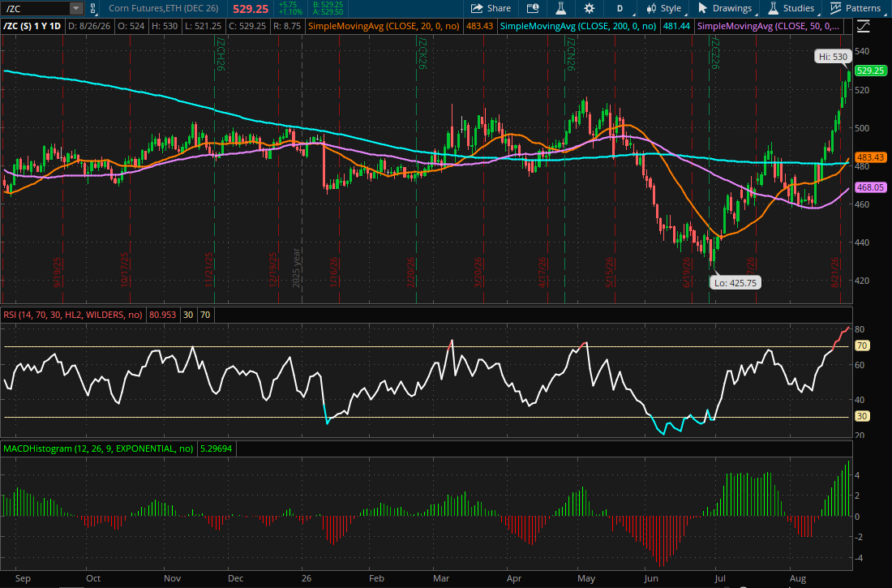Image resolution: width=892 pixels, height=588 pixels.
Task: Select the orange SimpleMovingAvg 20 study label
Action: 384,26
